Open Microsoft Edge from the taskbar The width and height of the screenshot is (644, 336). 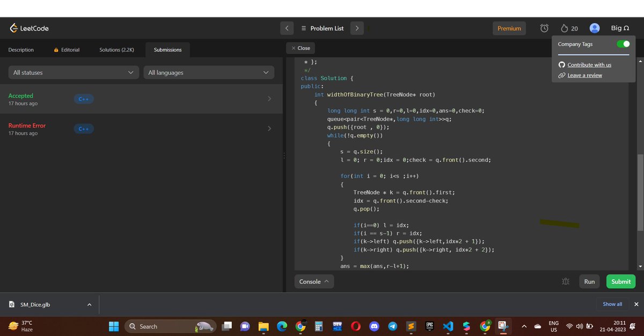pyautogui.click(x=282, y=326)
